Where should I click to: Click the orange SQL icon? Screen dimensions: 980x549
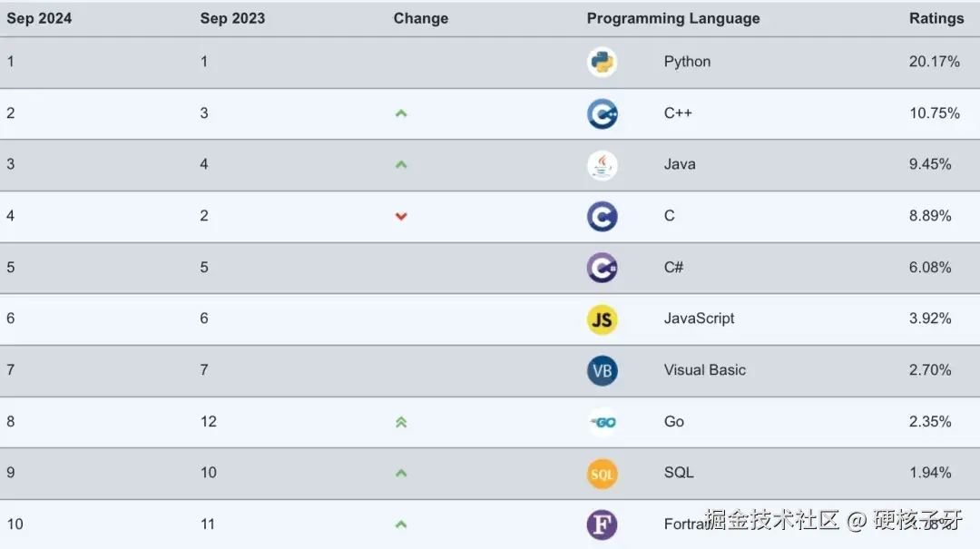click(x=602, y=473)
